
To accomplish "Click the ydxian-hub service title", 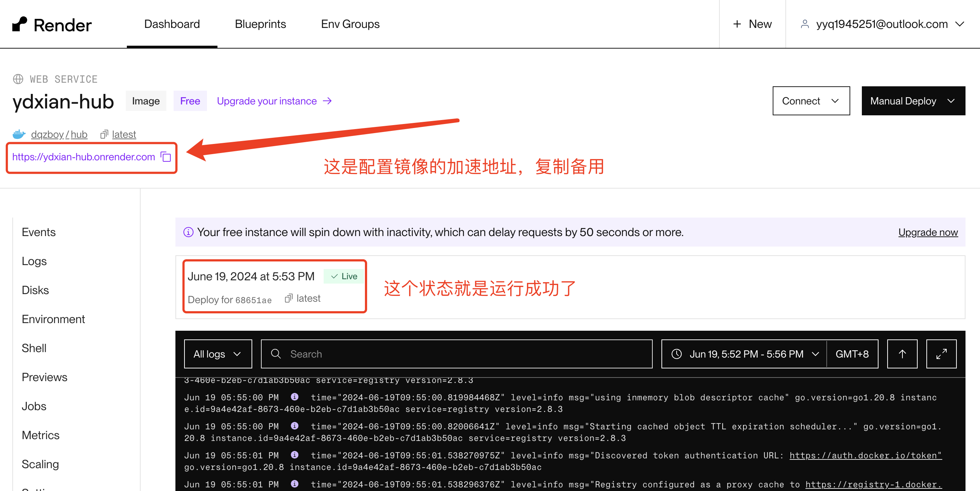I will pyautogui.click(x=63, y=102).
